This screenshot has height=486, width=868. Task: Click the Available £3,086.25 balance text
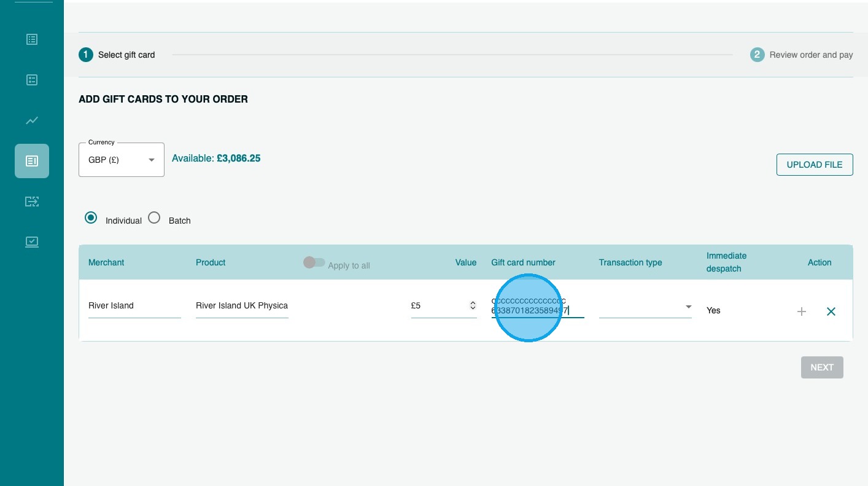point(216,159)
